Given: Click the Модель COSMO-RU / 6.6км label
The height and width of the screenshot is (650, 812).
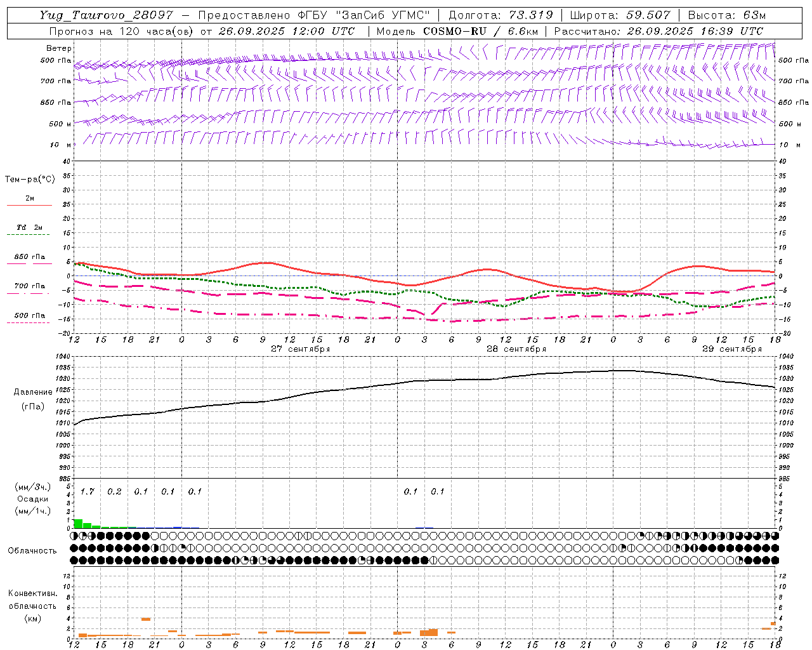Looking at the screenshot, I should 457,31.
